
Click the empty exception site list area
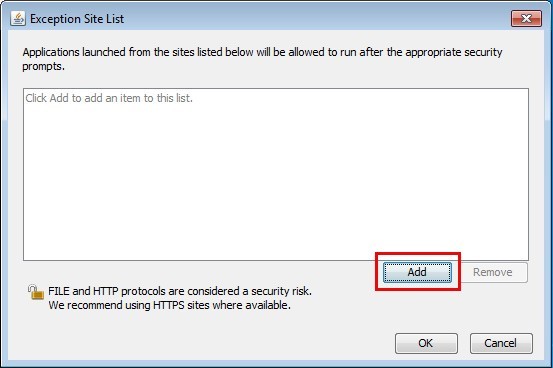276,174
